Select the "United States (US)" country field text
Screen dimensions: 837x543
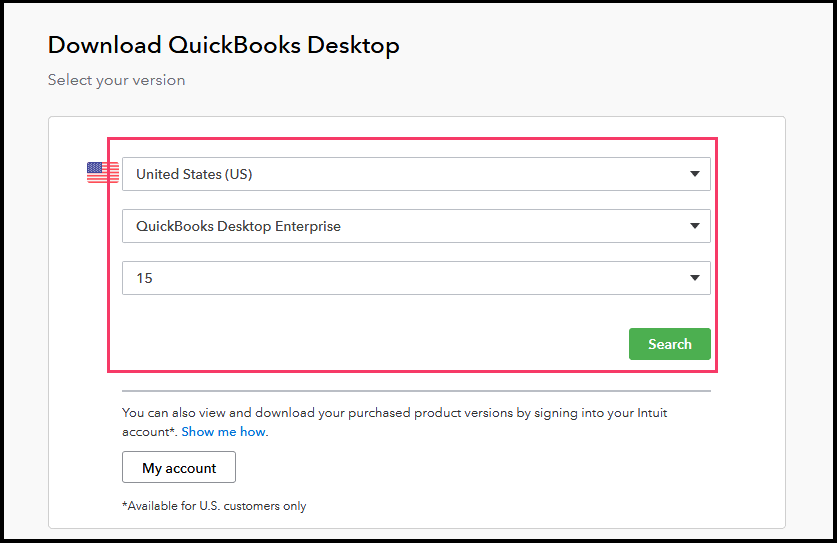194,174
